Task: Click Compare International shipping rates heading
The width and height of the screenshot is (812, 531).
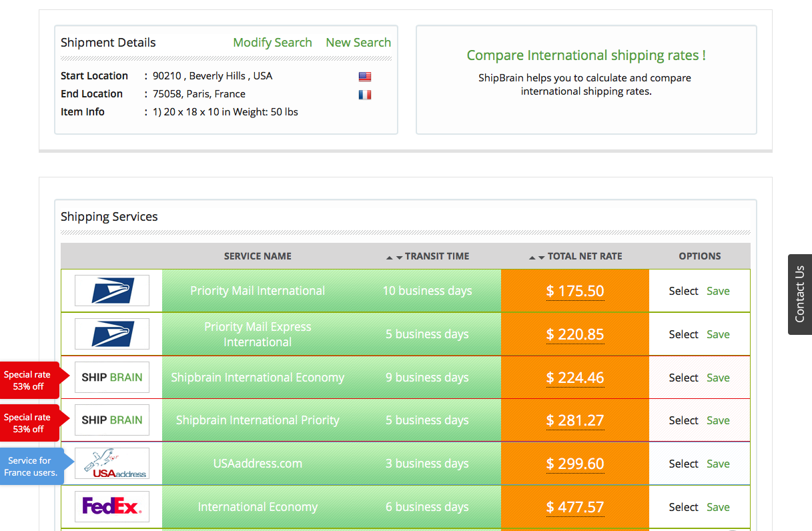Action: click(x=586, y=55)
